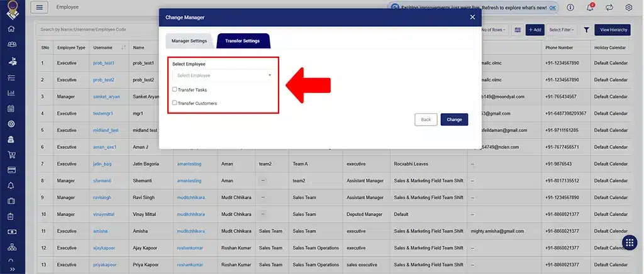Click mighty.amisha@gmail.com email cell
Image resolution: width=644 pixels, height=274 pixels.
(497, 231)
